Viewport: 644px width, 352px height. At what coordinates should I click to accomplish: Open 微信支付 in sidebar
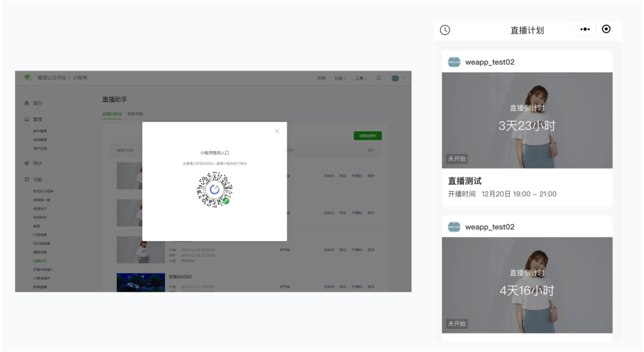click(40, 209)
